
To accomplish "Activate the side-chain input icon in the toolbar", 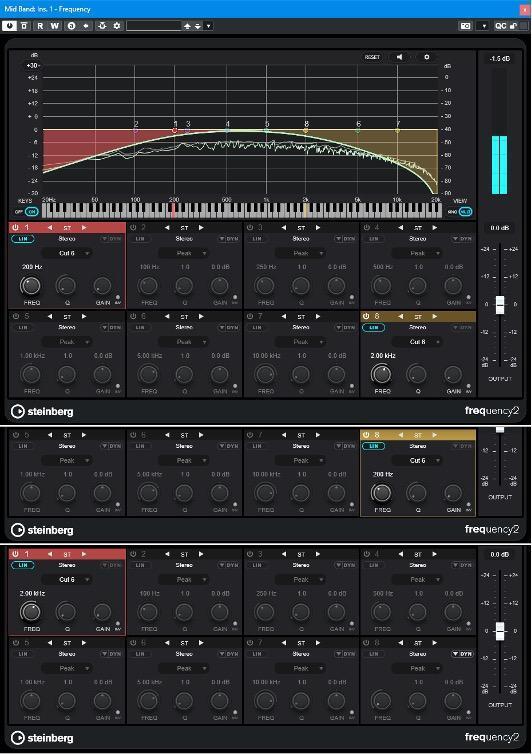I will click(102, 26).
